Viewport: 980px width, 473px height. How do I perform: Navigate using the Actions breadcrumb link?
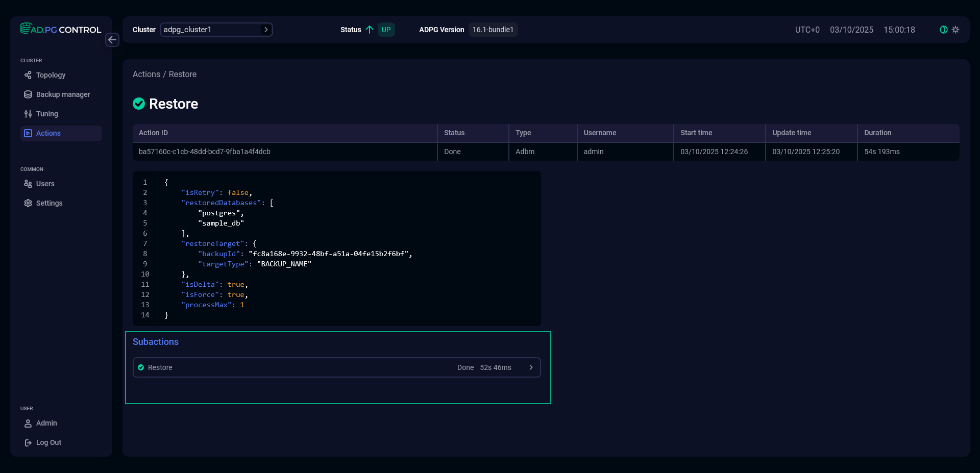[146, 74]
